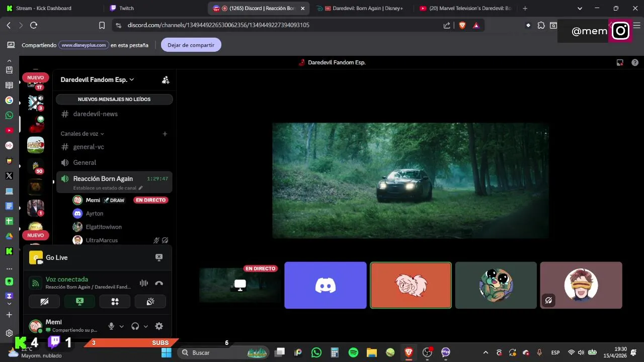
Task: Expand Daredevil Fandom Esp. server menu
Action: click(97, 79)
